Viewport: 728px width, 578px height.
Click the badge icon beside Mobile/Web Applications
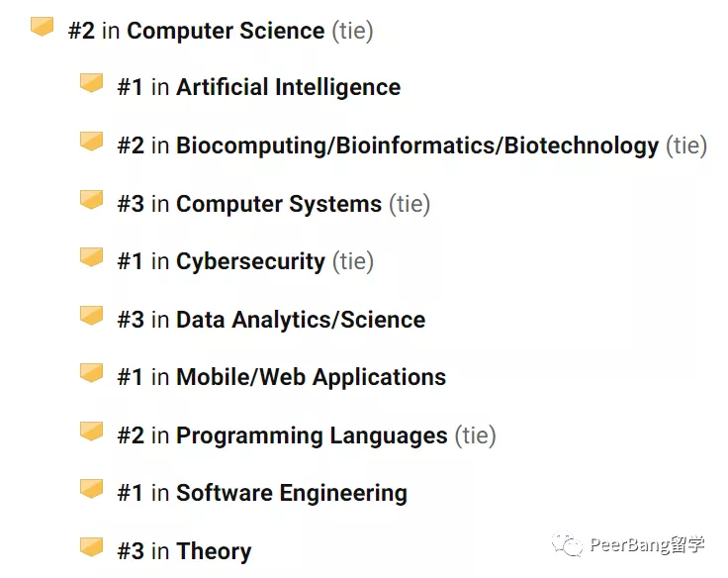pos(91,373)
